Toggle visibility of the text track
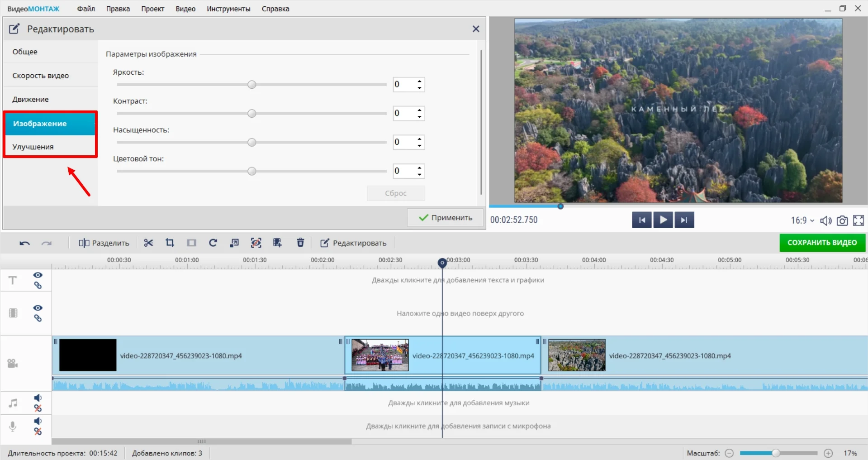The image size is (868, 460). click(x=38, y=275)
